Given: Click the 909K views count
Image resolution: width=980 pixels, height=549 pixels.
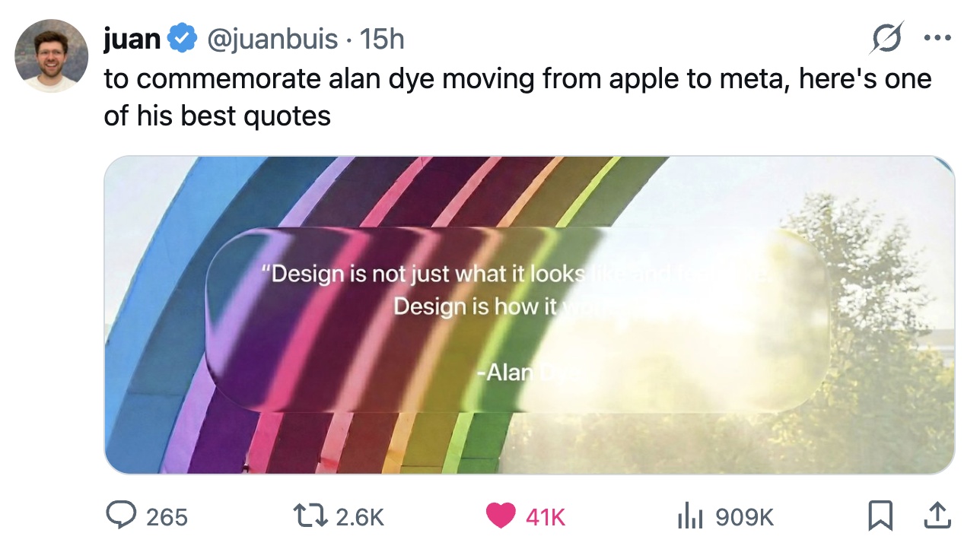Looking at the screenshot, I should pos(745,518).
